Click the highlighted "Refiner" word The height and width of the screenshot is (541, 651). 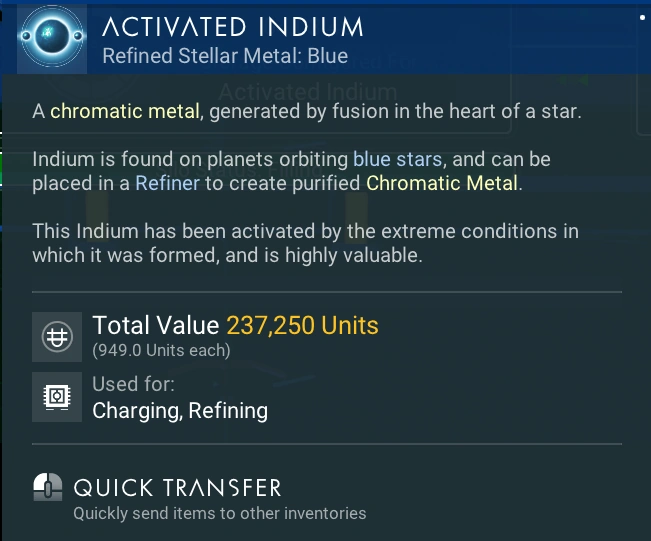167,183
